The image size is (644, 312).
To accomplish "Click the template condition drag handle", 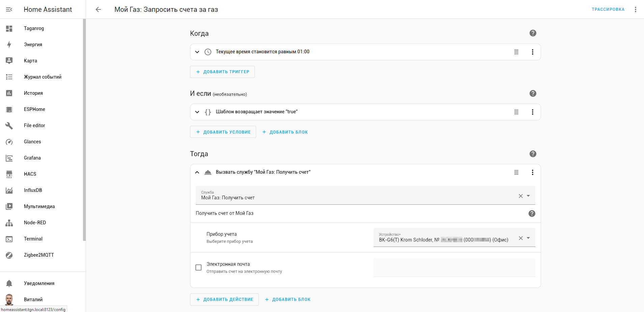I will (516, 112).
